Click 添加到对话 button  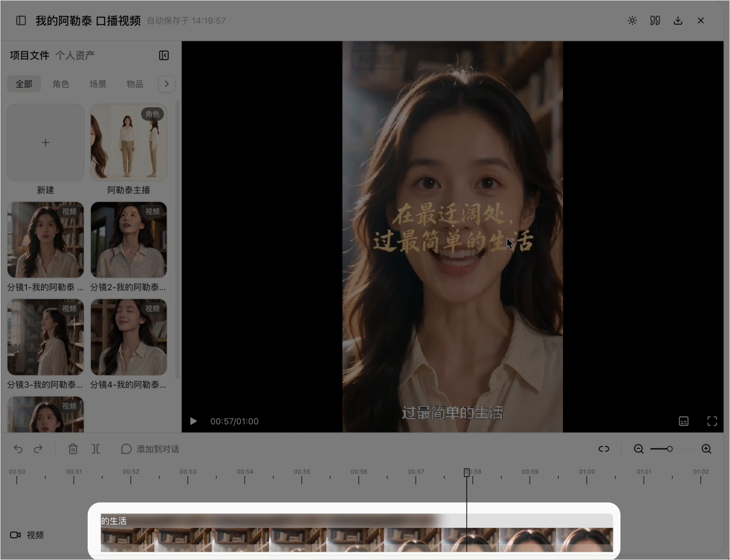(150, 449)
